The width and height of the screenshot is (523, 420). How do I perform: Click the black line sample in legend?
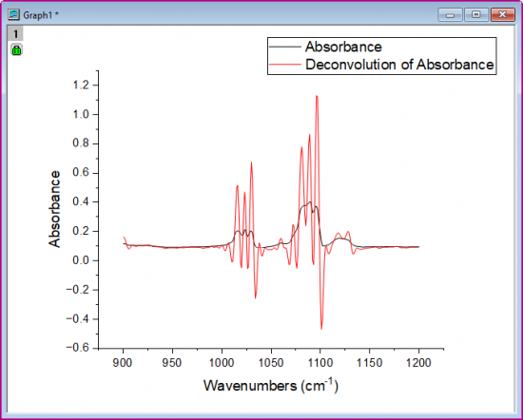coord(285,47)
